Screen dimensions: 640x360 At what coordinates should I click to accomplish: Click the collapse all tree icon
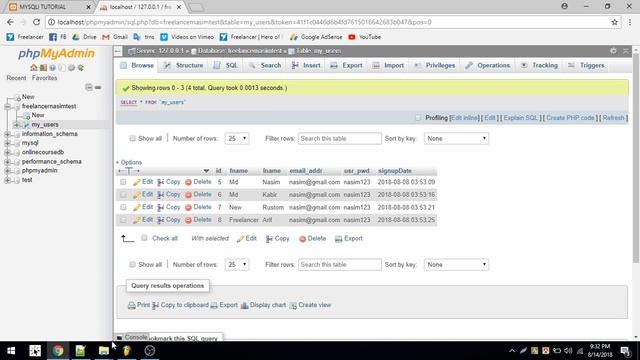click(89, 87)
